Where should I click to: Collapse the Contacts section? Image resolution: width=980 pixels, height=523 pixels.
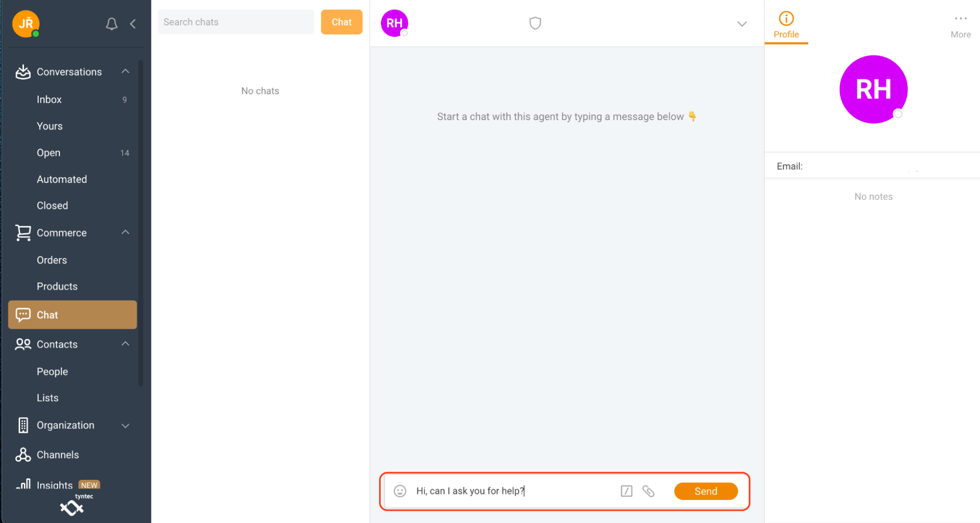click(x=126, y=344)
